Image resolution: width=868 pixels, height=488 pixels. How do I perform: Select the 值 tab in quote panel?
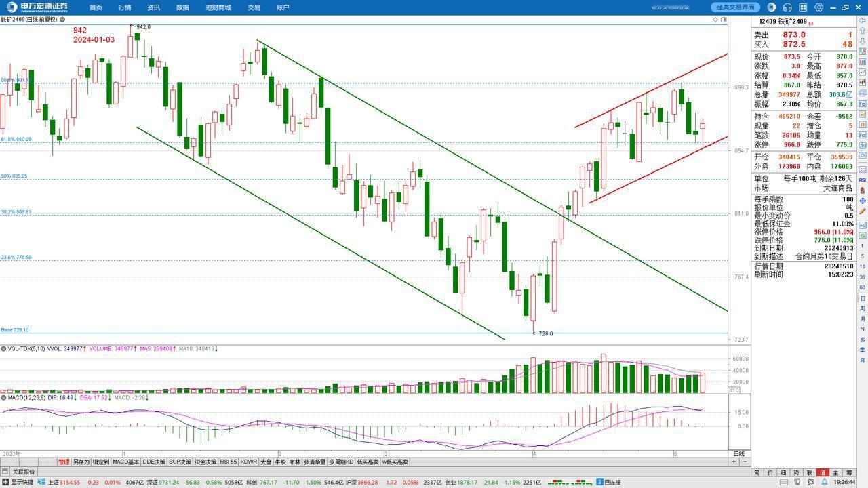(823, 472)
